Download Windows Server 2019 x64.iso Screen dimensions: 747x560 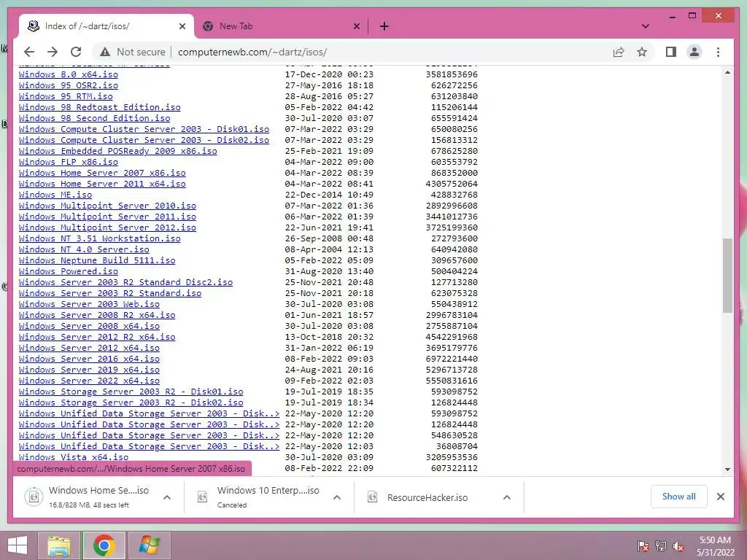click(x=89, y=370)
